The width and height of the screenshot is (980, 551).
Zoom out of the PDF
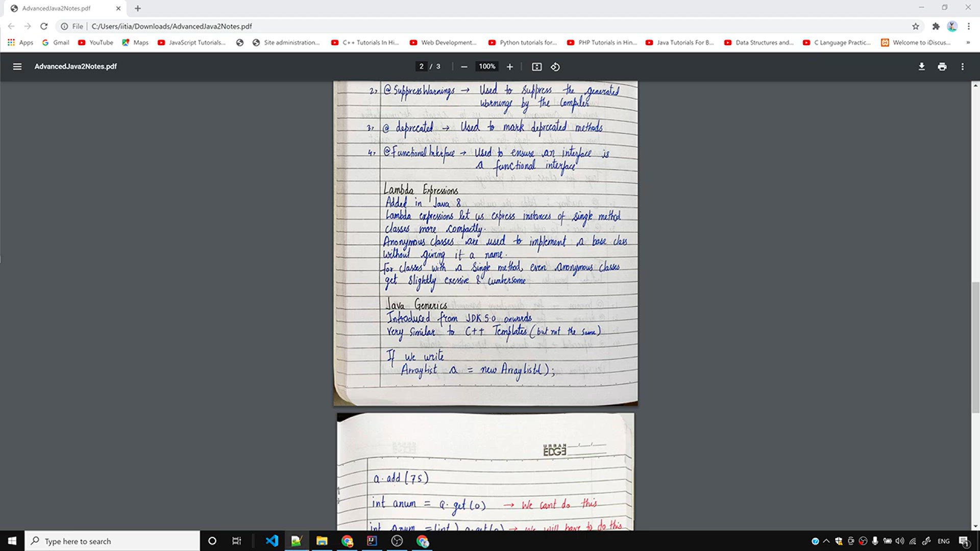click(x=464, y=67)
